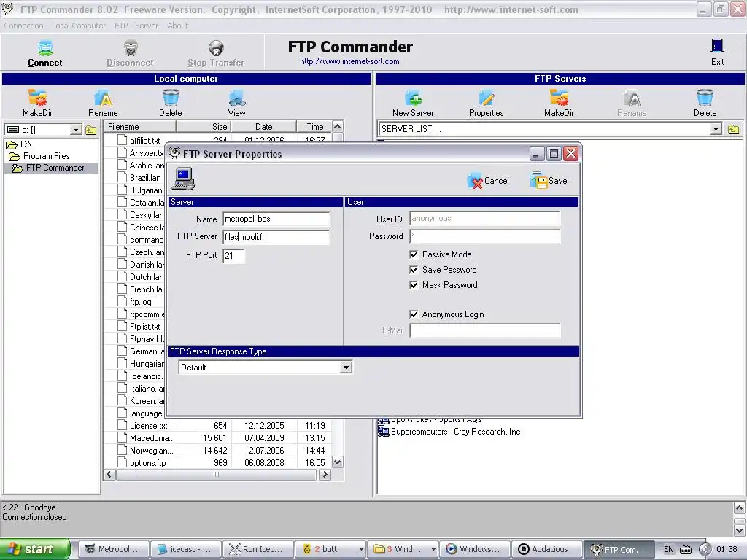Screen dimensions: 747x560
Task: Select Supercomputers - Cray Research server icon
Action: pyautogui.click(x=384, y=432)
